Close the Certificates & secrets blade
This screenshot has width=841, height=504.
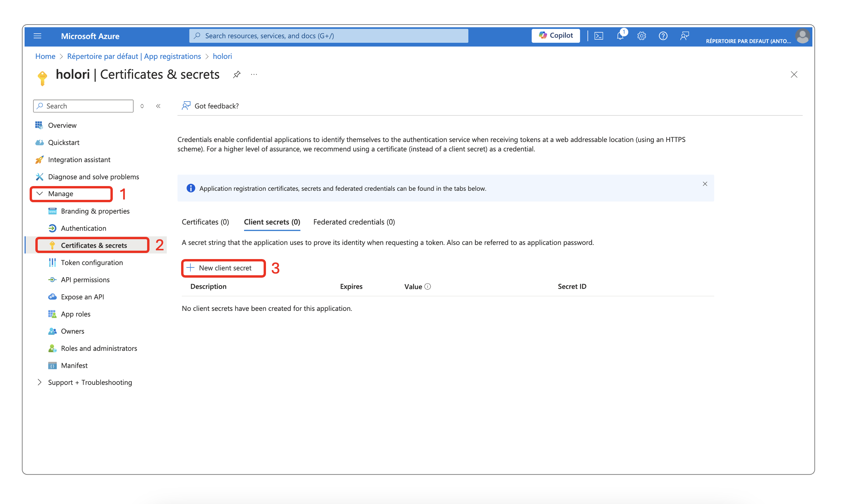[x=794, y=74]
